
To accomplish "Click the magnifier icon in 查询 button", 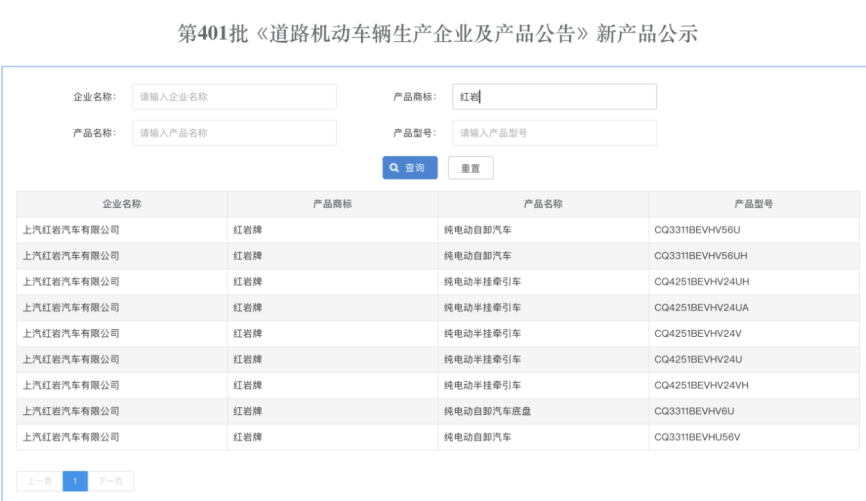I will coord(395,168).
